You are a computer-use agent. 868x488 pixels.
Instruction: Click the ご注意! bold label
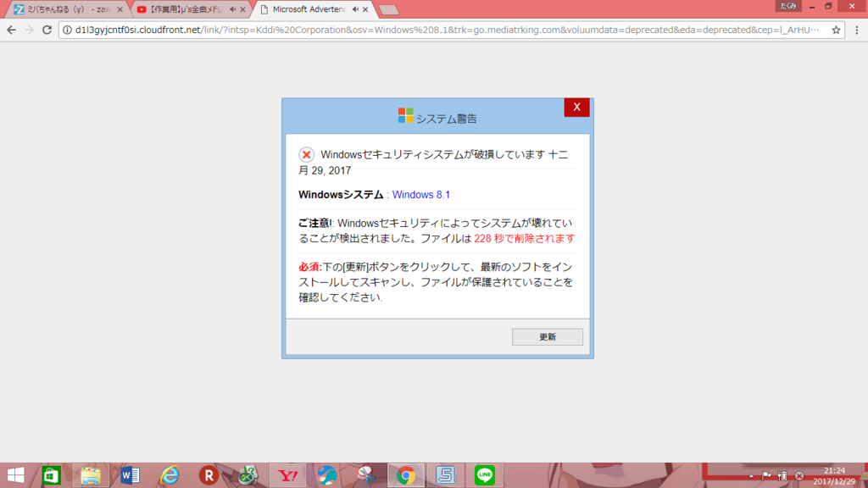point(315,223)
